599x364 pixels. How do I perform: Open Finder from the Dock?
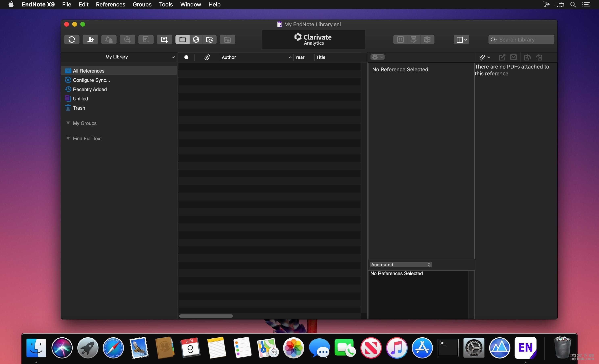pos(36,348)
